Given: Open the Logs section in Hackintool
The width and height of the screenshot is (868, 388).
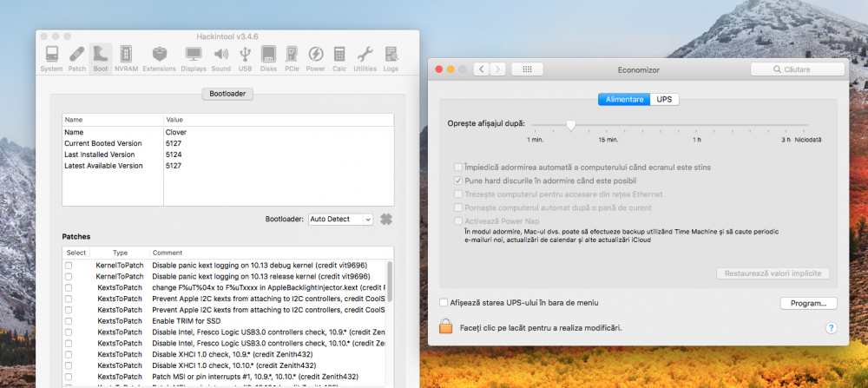Looking at the screenshot, I should point(391,59).
